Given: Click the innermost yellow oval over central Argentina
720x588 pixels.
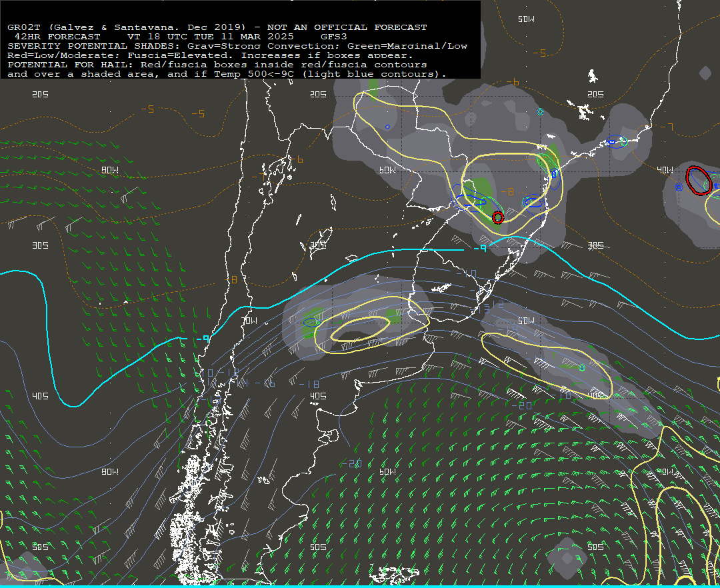Looking at the screenshot, I should coord(360,329).
